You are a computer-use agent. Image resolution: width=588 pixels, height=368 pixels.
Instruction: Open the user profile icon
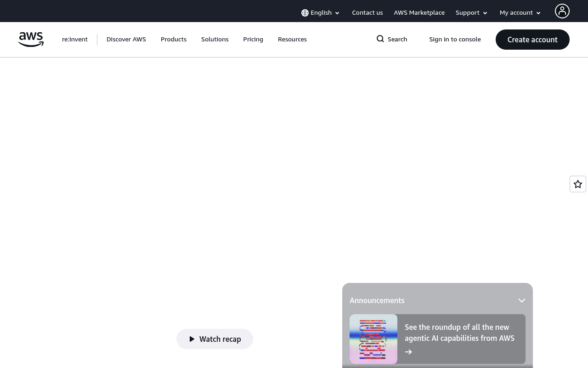pyautogui.click(x=562, y=11)
